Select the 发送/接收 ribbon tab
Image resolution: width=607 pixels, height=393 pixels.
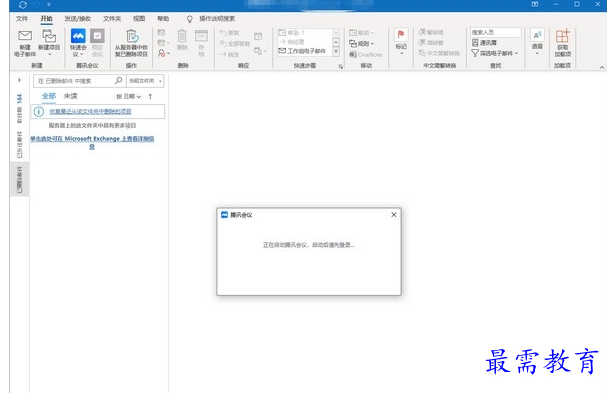[77, 18]
